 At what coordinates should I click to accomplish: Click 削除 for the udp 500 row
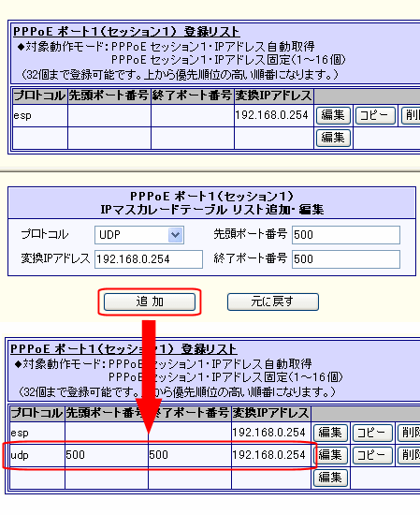[409, 455]
